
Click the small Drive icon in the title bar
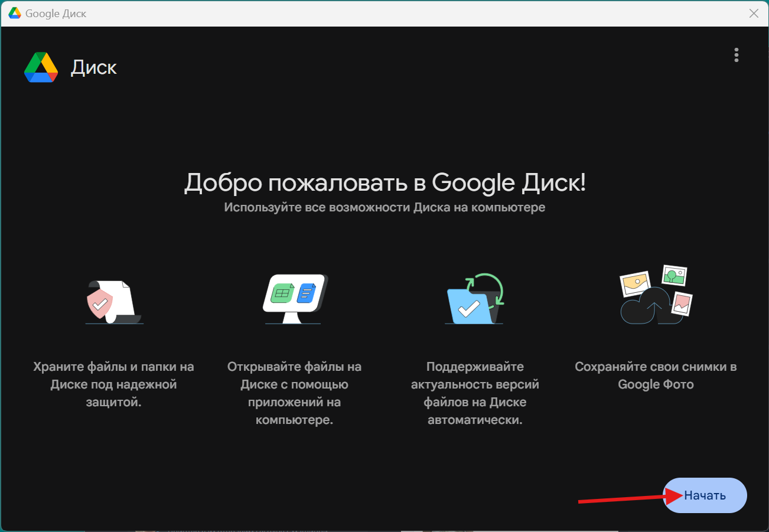click(14, 14)
